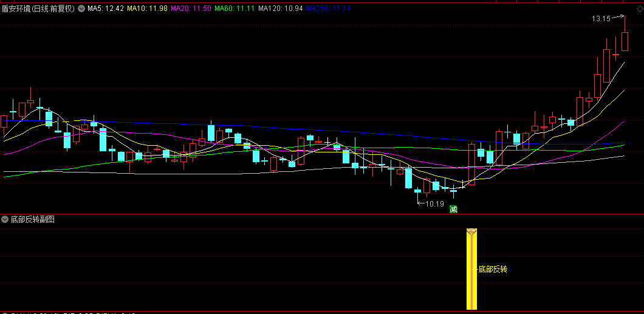Click the 13.15 high price label
This screenshot has height=314, width=644.
601,18
